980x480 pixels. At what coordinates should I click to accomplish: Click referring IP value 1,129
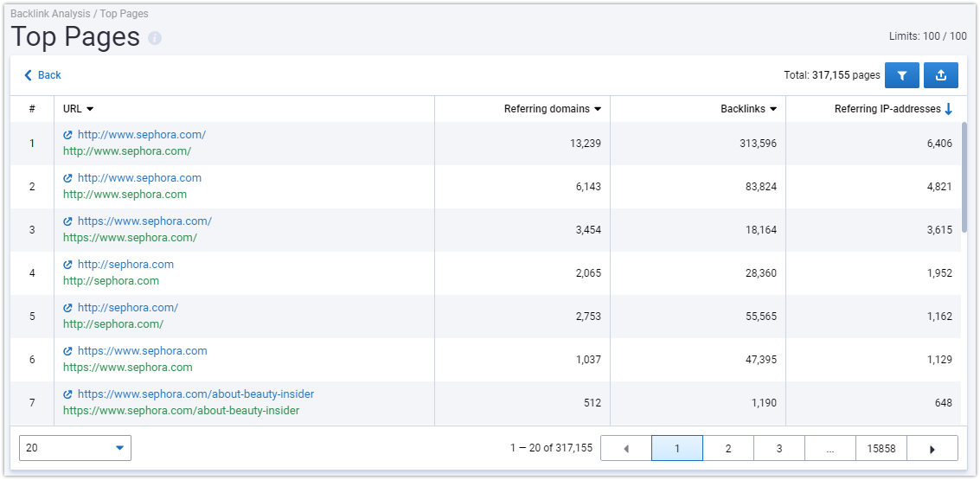click(940, 360)
